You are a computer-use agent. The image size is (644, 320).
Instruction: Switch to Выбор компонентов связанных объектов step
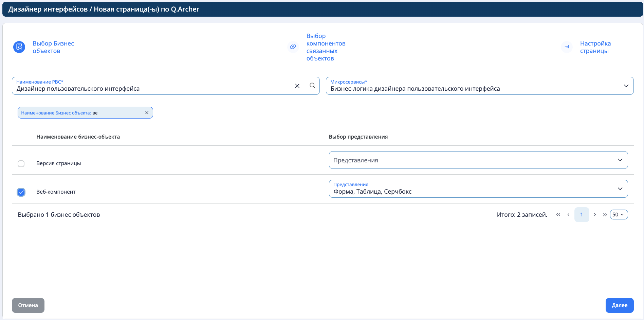(x=326, y=47)
